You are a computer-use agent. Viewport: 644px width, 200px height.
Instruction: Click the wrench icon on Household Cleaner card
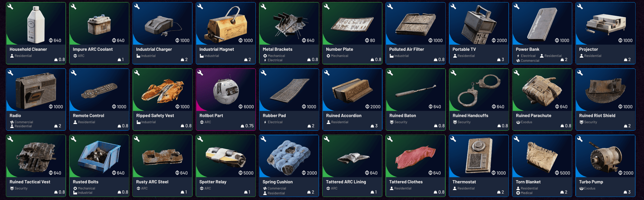pyautogui.click(x=10, y=7)
